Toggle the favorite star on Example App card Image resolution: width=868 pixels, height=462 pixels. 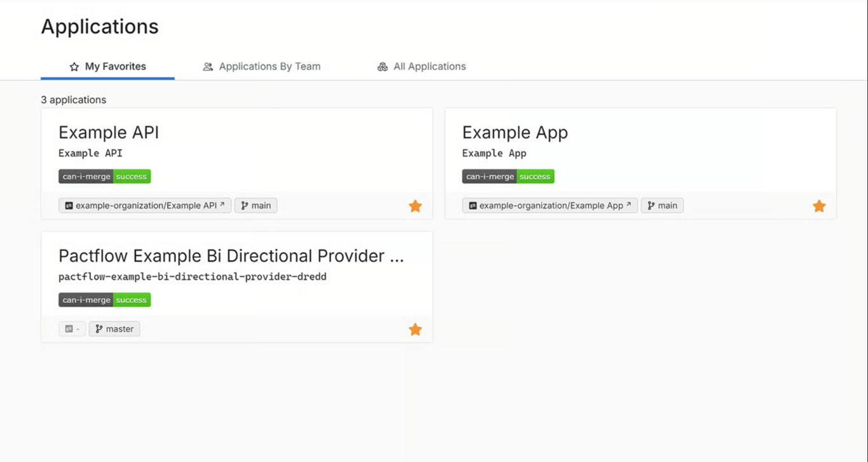(819, 205)
